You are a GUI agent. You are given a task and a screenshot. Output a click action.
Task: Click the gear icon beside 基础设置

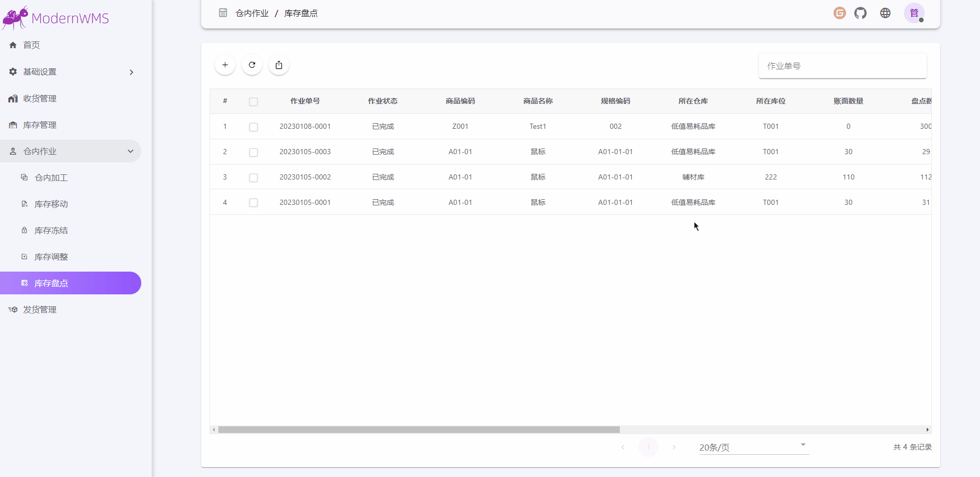(13, 72)
